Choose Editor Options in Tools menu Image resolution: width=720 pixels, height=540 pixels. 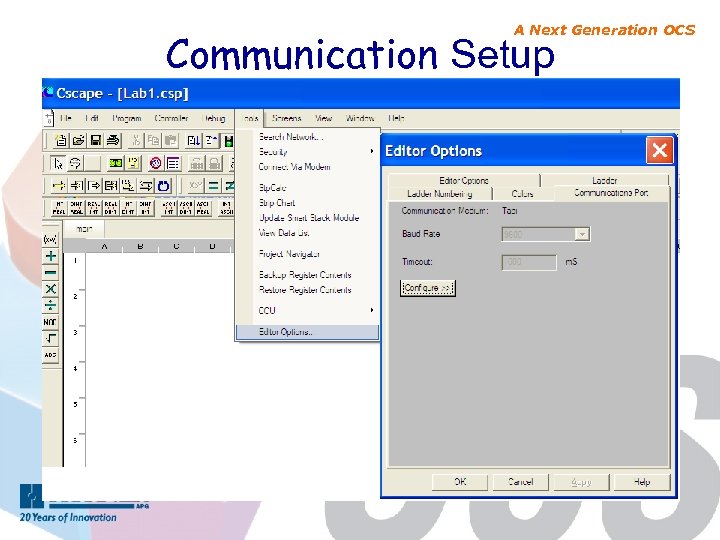[308, 332]
